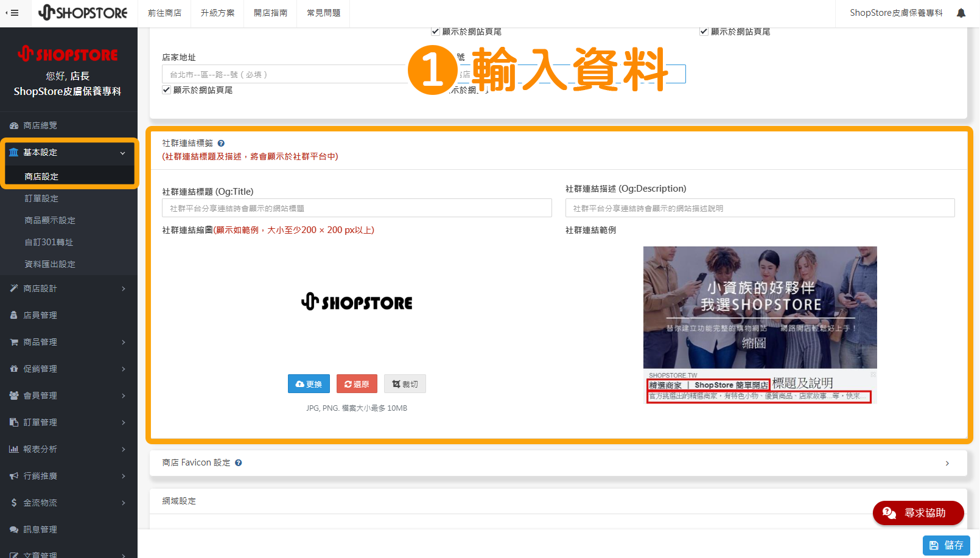Click the 裁切 crop tool button

(405, 383)
